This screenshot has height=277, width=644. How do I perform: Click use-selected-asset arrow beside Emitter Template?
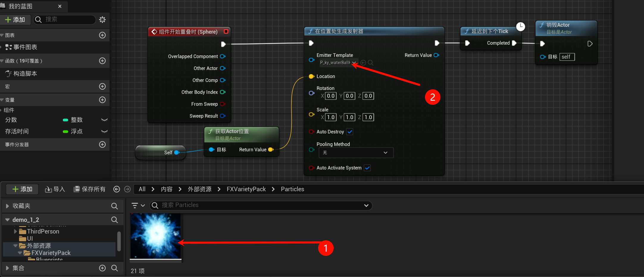[363, 63]
